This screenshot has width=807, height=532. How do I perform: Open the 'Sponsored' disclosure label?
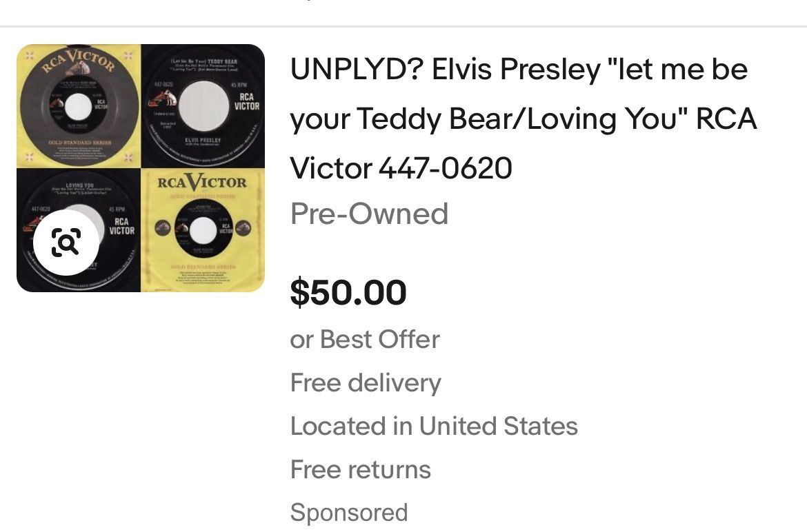click(349, 513)
